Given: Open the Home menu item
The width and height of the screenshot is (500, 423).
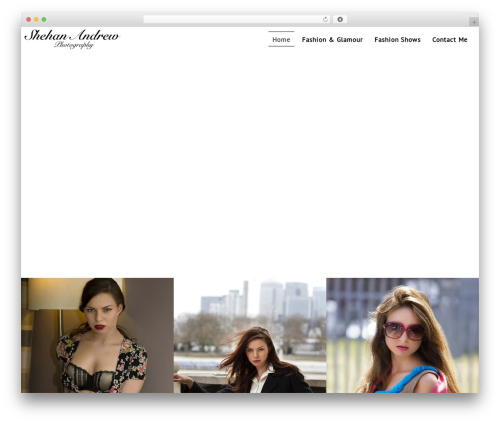Looking at the screenshot, I should click(x=281, y=39).
